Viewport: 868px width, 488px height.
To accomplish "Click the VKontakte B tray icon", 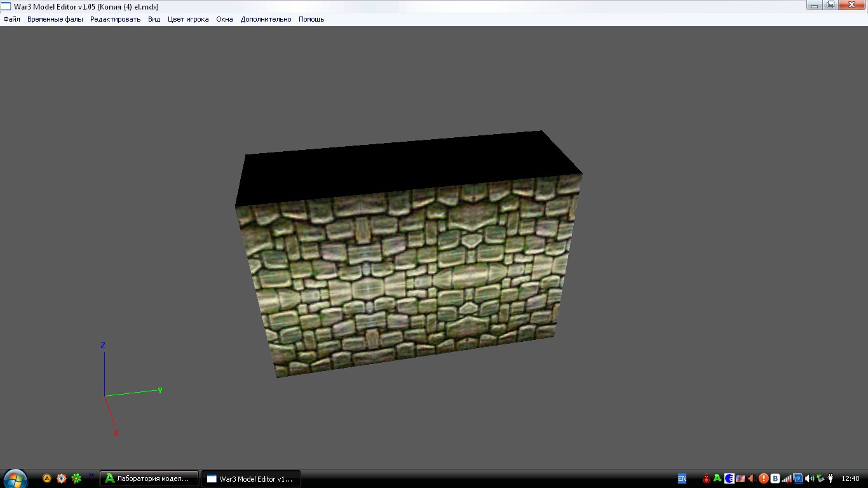I will 775,478.
